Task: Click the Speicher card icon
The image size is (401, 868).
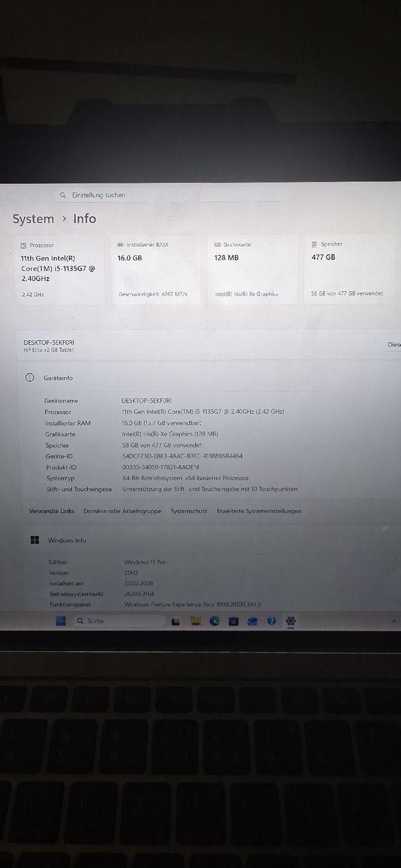Action: tap(314, 244)
